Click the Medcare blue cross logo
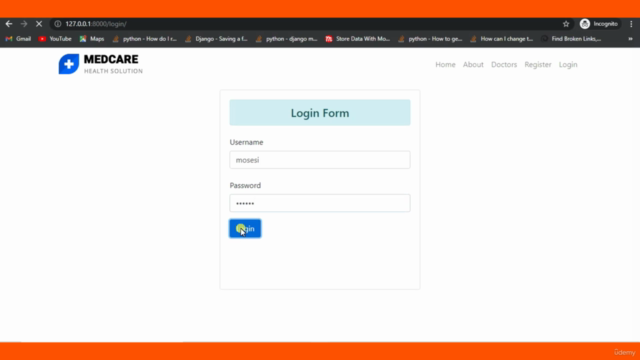 pyautogui.click(x=69, y=64)
